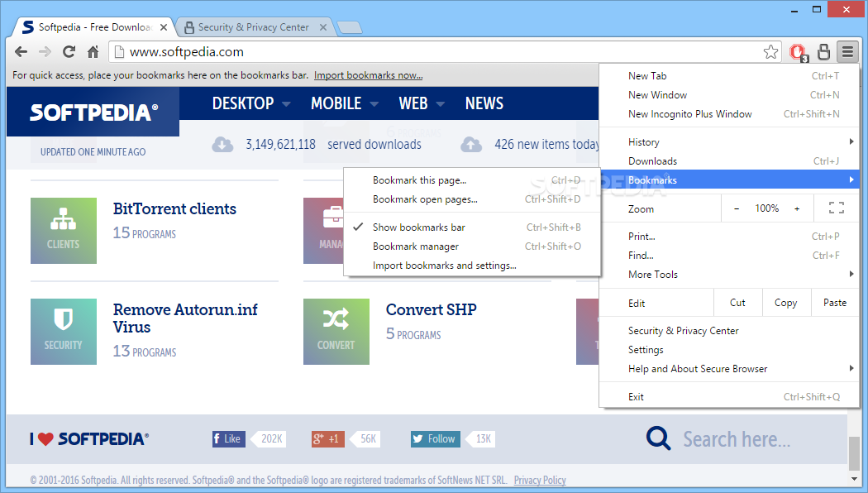This screenshot has height=493, width=868.
Task: Click the Clients category tile icon
Action: coord(64,231)
